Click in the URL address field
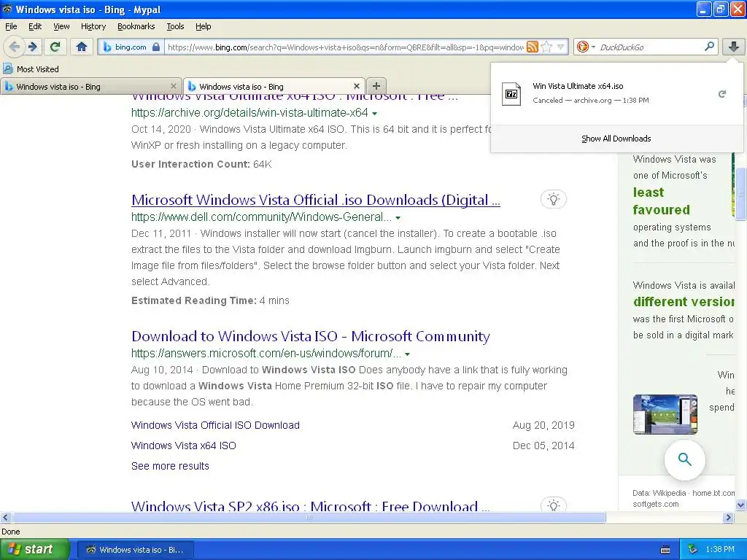Image resolution: width=747 pixels, height=560 pixels. 345,47
